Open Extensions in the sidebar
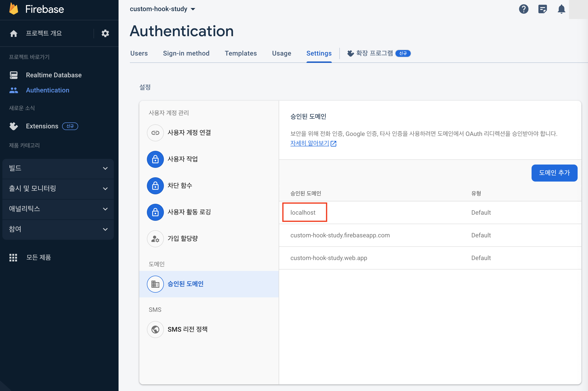Image resolution: width=588 pixels, height=391 pixels. click(x=42, y=126)
